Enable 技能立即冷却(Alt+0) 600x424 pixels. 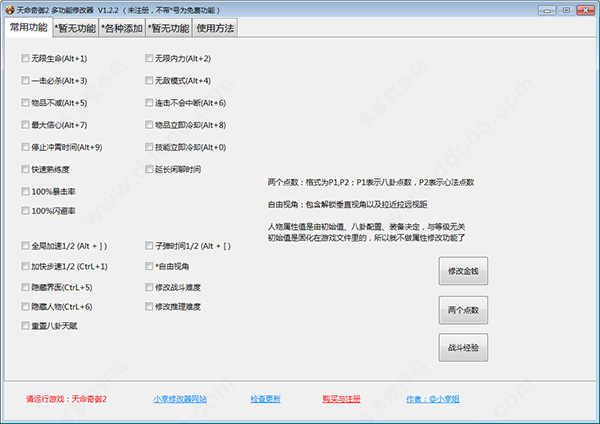(149, 147)
